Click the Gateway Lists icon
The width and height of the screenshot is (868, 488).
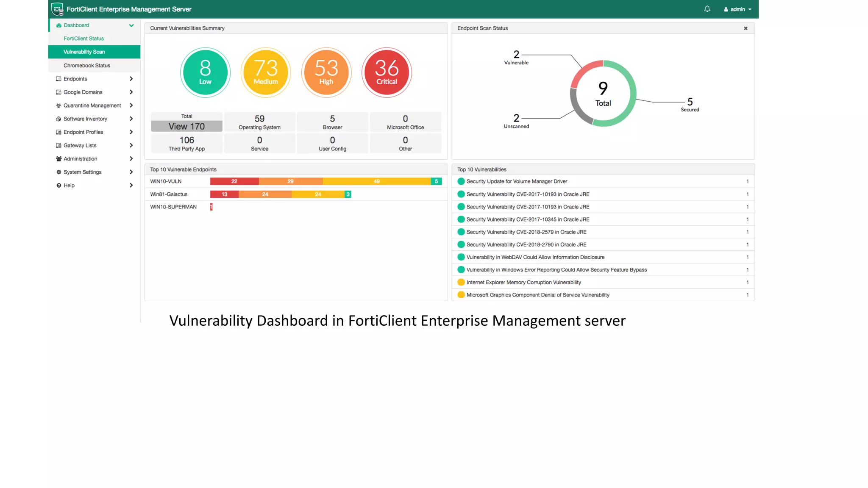pyautogui.click(x=58, y=145)
